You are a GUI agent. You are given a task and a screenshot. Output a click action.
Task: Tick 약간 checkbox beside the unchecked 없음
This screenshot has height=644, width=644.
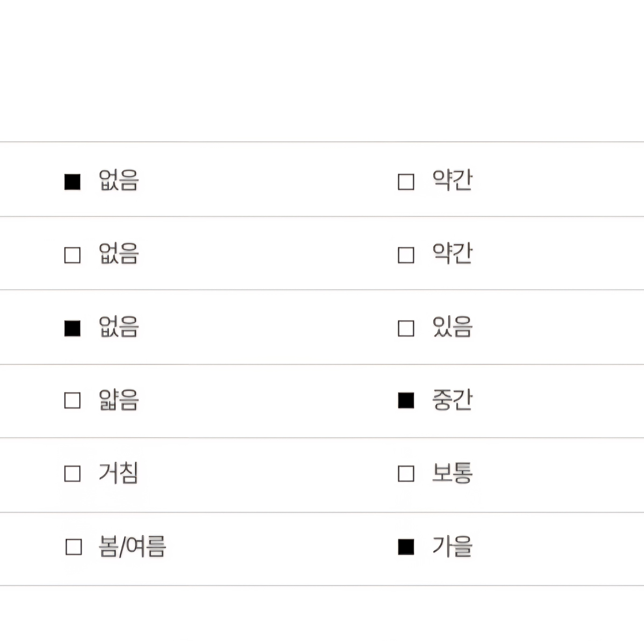pyautogui.click(x=406, y=255)
